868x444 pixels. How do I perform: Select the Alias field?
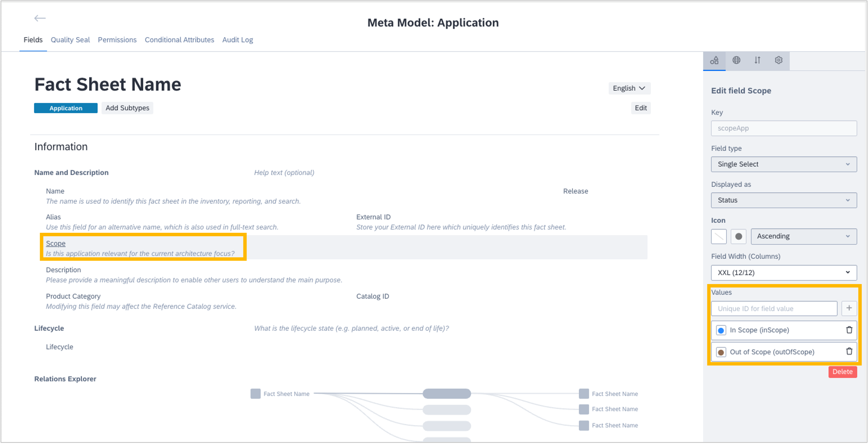[53, 217]
